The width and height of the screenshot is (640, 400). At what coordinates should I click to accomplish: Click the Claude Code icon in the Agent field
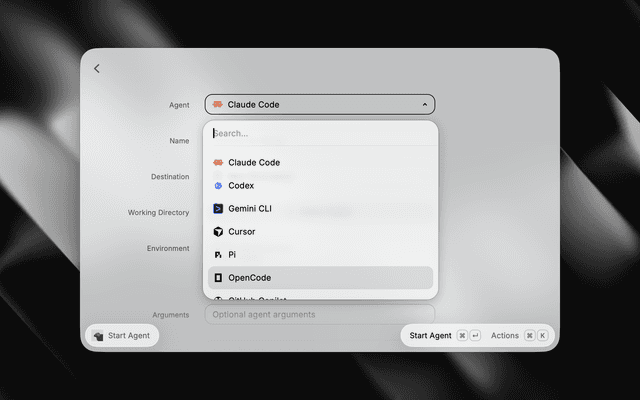[x=218, y=104]
